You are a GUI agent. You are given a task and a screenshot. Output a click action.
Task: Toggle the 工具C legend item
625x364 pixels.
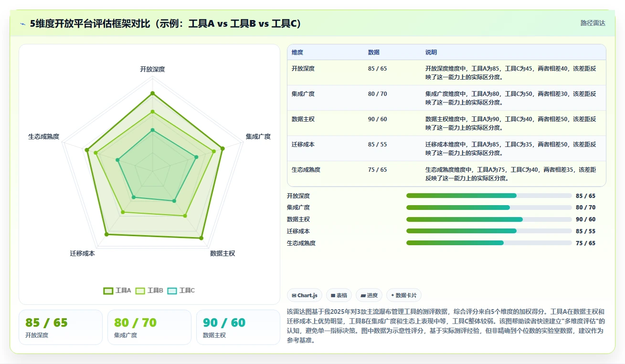[181, 290]
